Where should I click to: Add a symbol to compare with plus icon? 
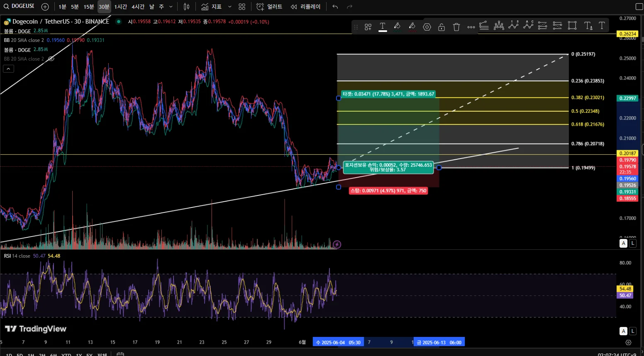point(45,7)
